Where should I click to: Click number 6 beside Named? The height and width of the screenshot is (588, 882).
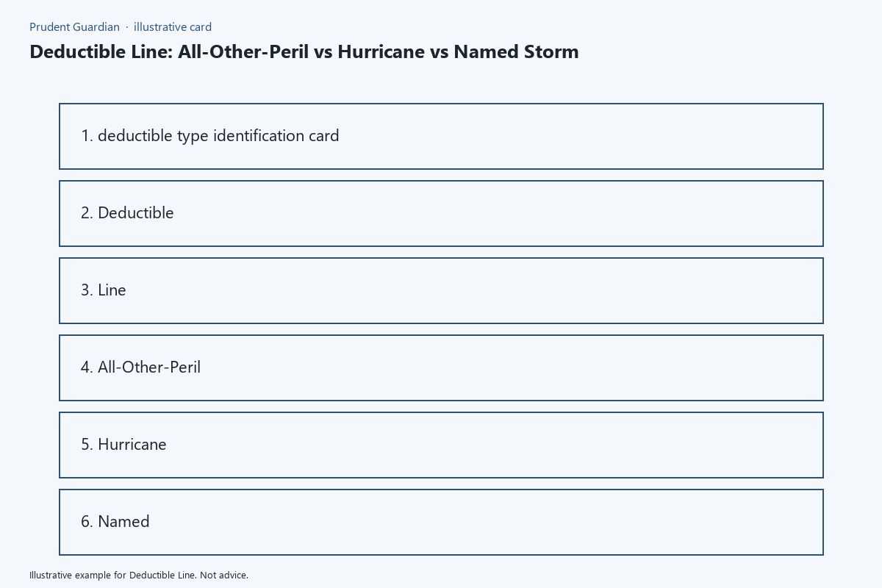click(87, 522)
